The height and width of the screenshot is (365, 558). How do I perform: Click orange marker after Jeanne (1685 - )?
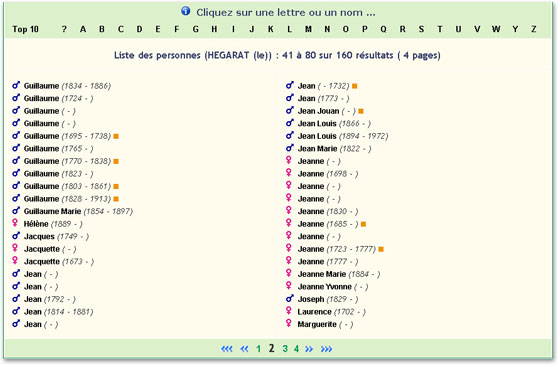pyautogui.click(x=363, y=224)
